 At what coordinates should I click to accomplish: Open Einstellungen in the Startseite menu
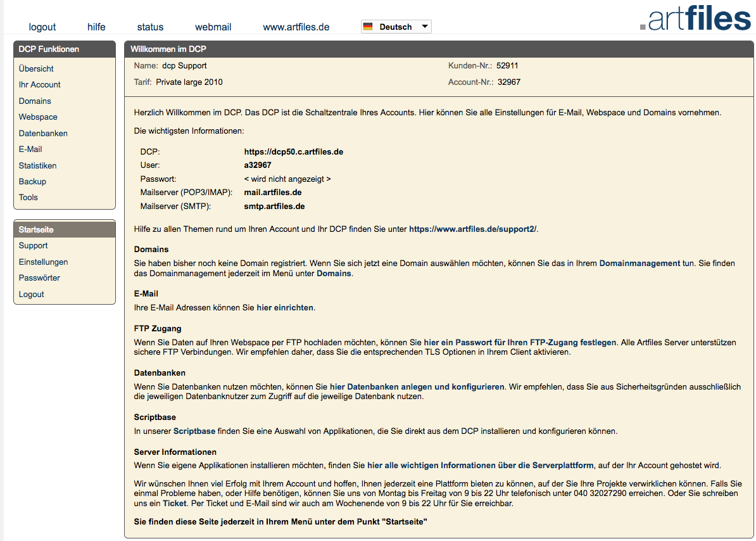44,262
